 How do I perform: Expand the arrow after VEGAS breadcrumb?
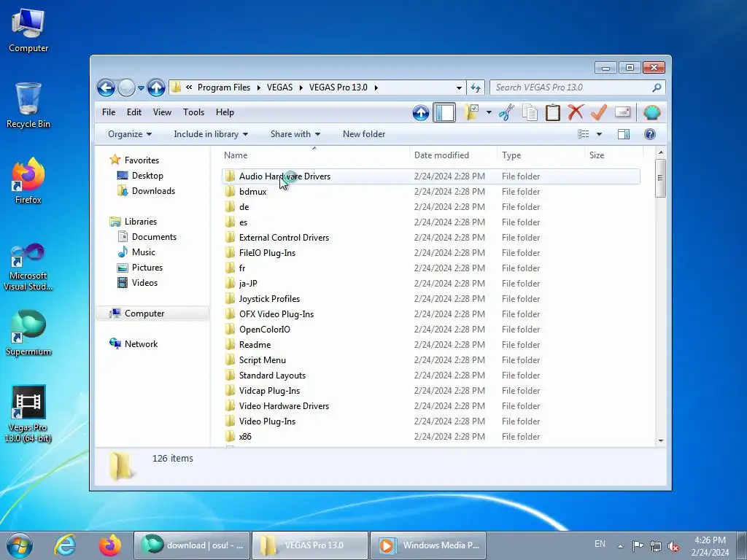(301, 87)
